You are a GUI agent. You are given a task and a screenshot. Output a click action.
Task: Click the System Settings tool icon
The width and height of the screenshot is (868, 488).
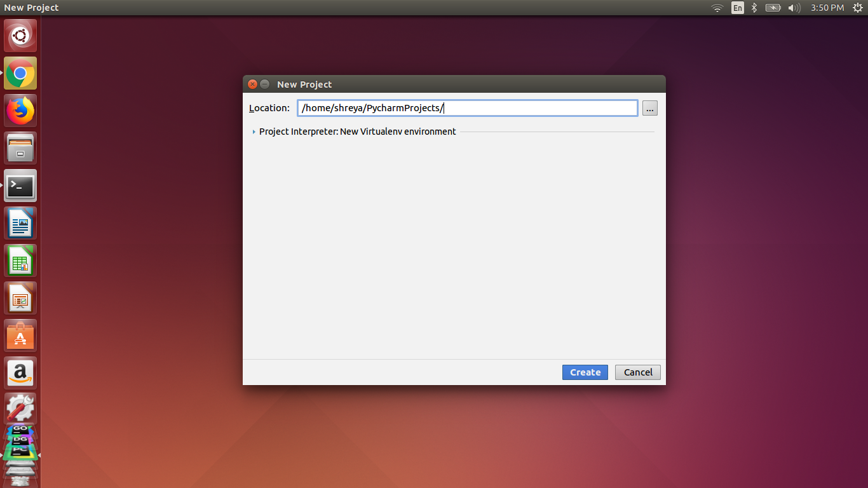click(20, 407)
